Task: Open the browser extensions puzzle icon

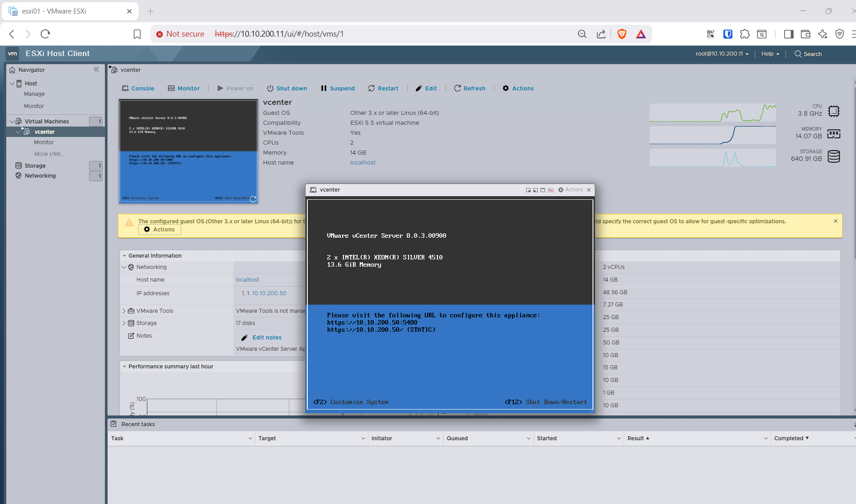Action: 745,34
